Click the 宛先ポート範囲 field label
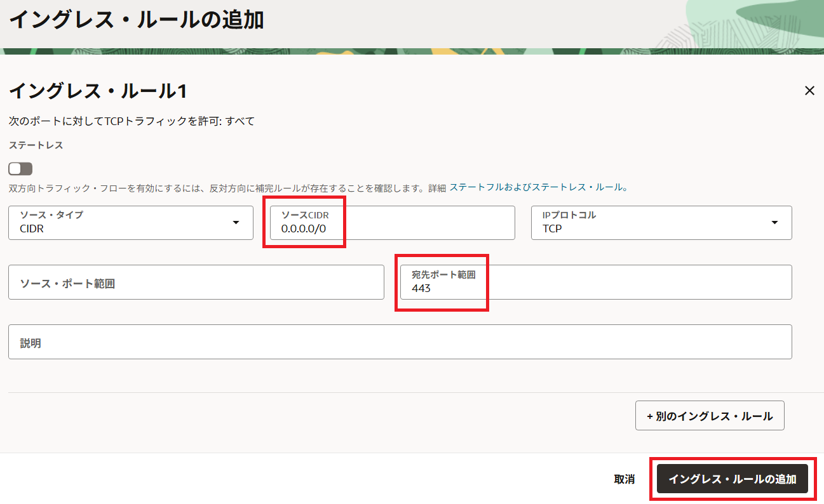Image resolution: width=824 pixels, height=504 pixels. [x=443, y=275]
